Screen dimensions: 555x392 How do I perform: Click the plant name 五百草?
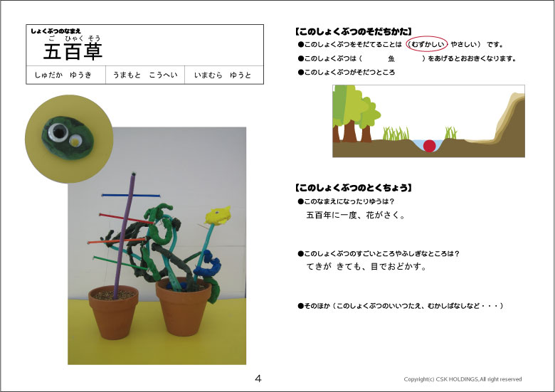coord(73,51)
